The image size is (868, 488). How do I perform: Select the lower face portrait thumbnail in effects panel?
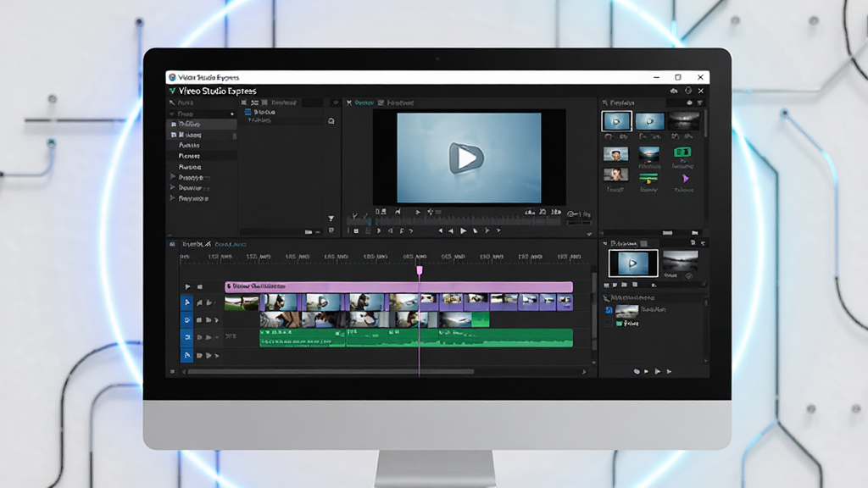click(615, 175)
